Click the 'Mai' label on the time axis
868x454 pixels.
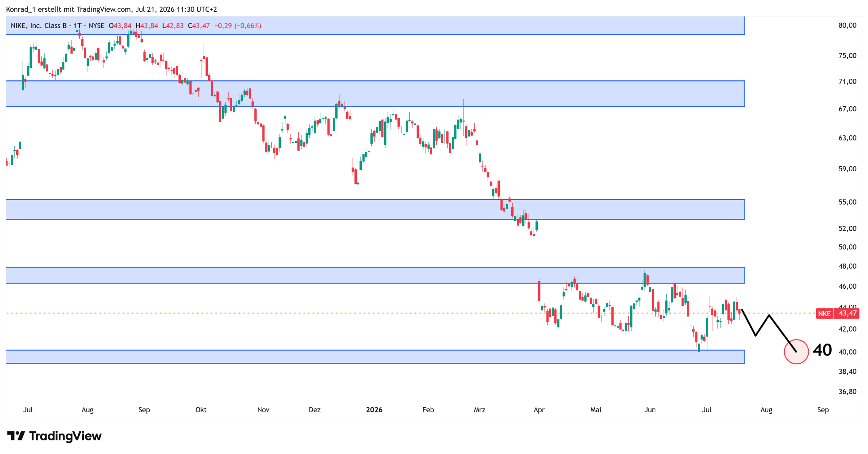tap(596, 410)
